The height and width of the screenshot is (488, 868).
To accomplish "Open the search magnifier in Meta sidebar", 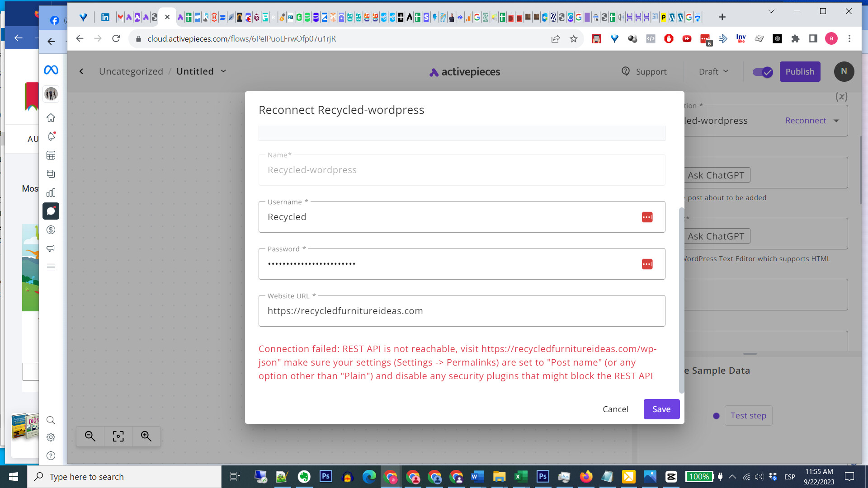I will [x=51, y=420].
